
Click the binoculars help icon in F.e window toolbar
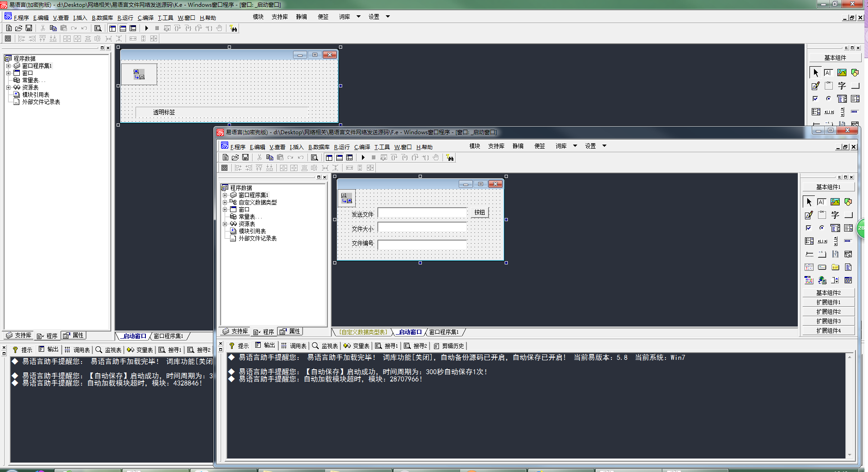tap(450, 158)
